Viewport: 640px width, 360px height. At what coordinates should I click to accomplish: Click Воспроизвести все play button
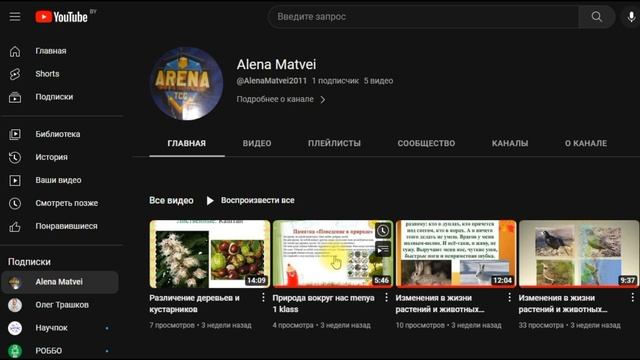click(x=251, y=200)
